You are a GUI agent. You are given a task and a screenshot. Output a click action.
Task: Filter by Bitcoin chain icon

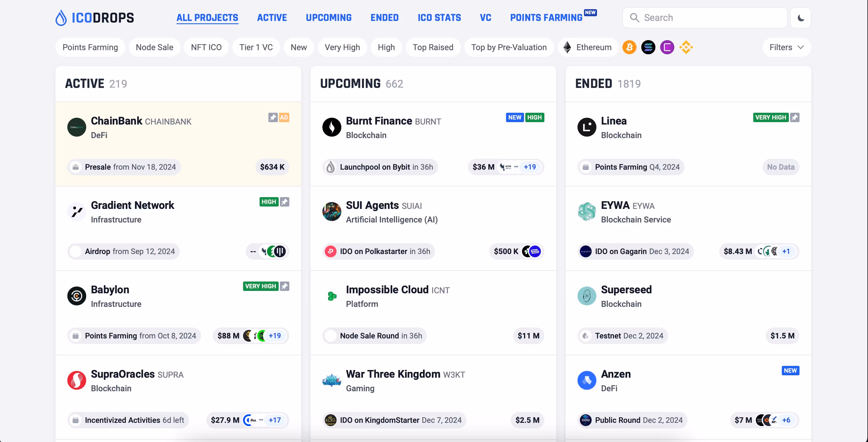(629, 47)
